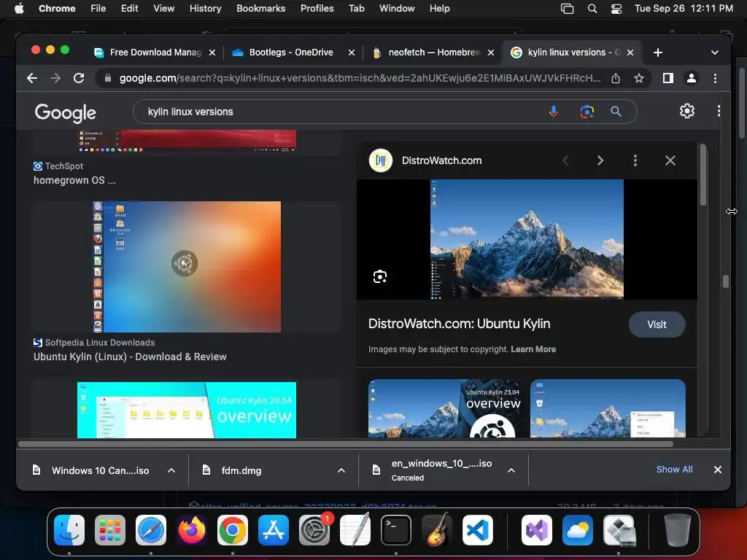Open more options in DistroWatch preview
Image resolution: width=747 pixels, height=560 pixels.
635,160
